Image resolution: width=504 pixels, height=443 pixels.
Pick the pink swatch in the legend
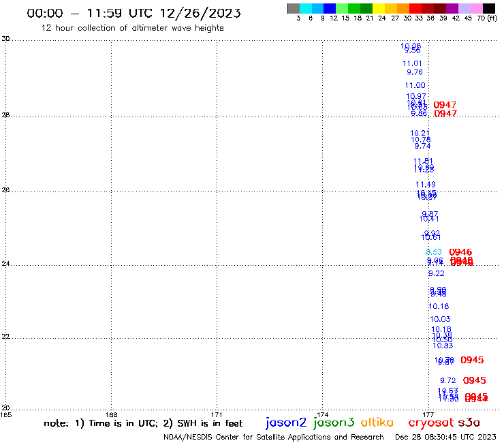[477, 8]
